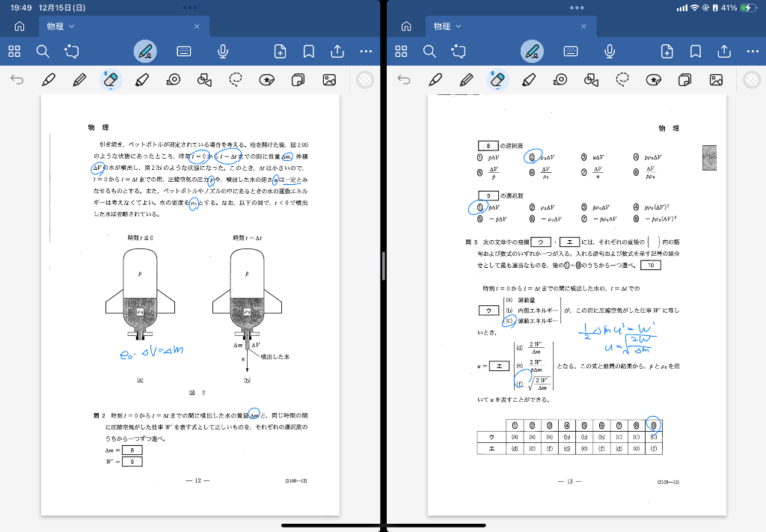Open the color swatch circle in right toolbar
This screenshot has width=766, height=532.
coord(752,79)
